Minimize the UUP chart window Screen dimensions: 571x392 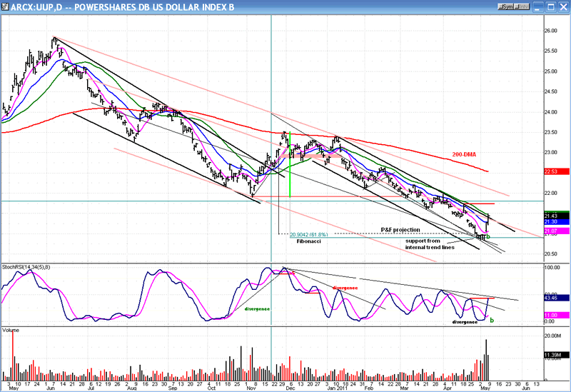click(x=538, y=7)
